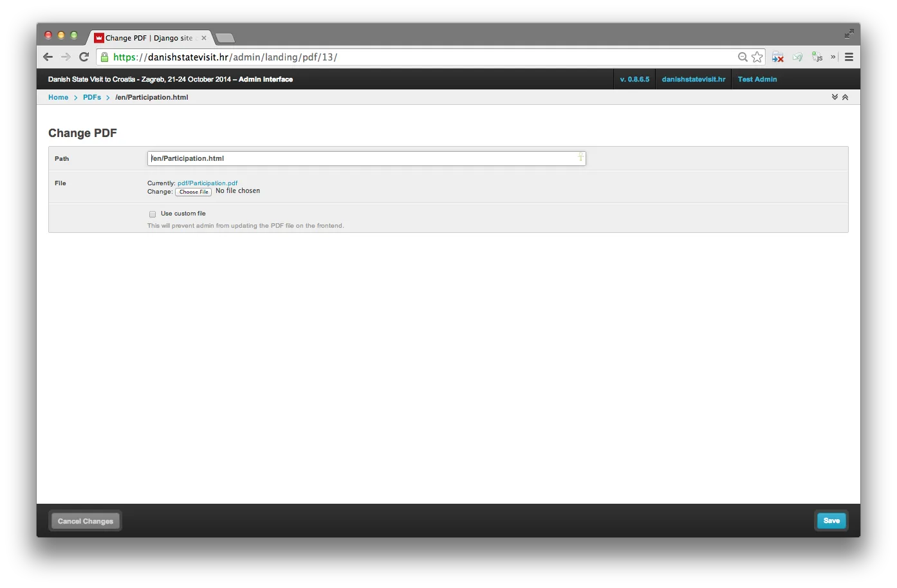Image resolution: width=897 pixels, height=588 pixels.
Task: Click the magnifier icon in address bar
Action: [743, 57]
